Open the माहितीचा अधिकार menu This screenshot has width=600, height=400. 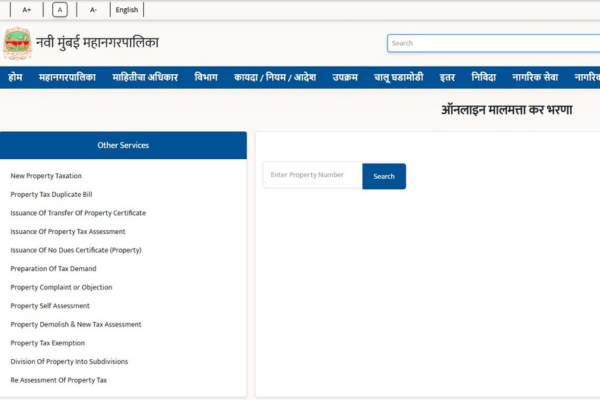(x=145, y=77)
